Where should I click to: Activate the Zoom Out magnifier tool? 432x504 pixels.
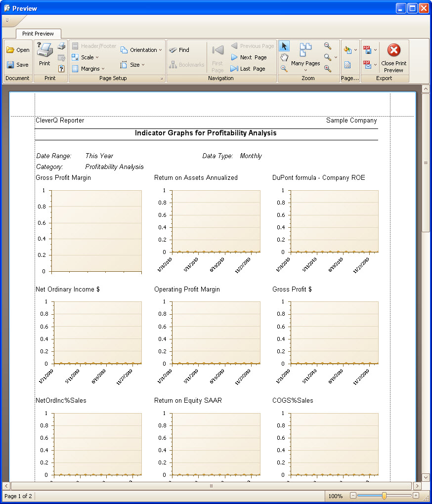coord(327,45)
